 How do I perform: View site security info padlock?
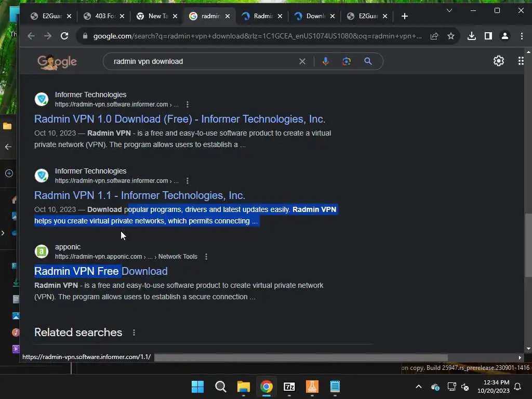point(85,36)
